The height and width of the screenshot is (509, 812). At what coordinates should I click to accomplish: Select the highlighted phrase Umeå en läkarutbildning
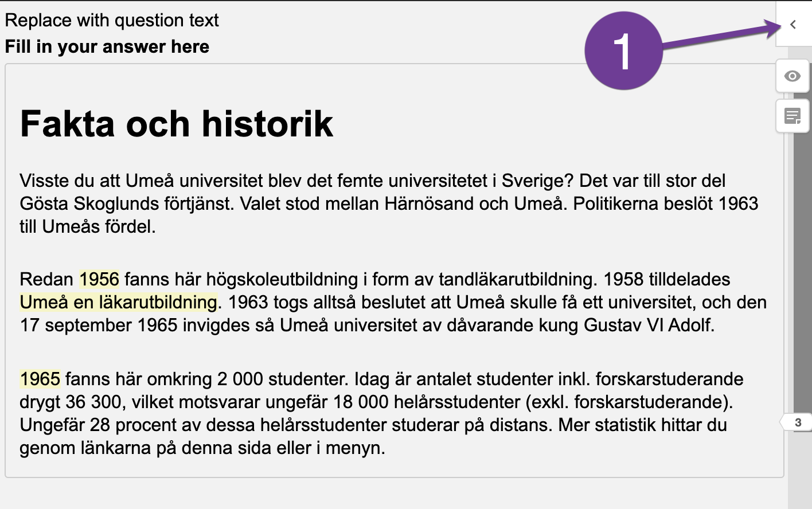(x=119, y=302)
